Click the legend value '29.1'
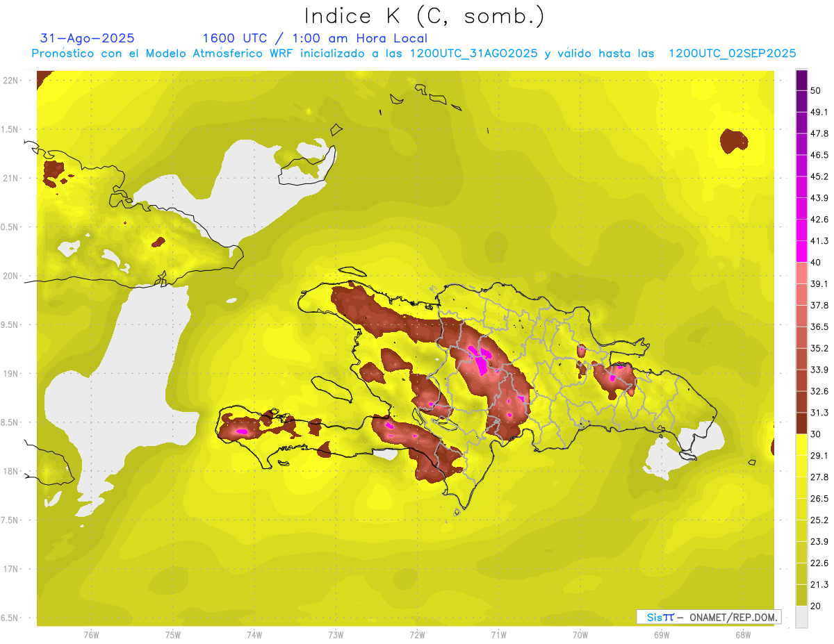This screenshot has width=834, height=644. click(819, 455)
